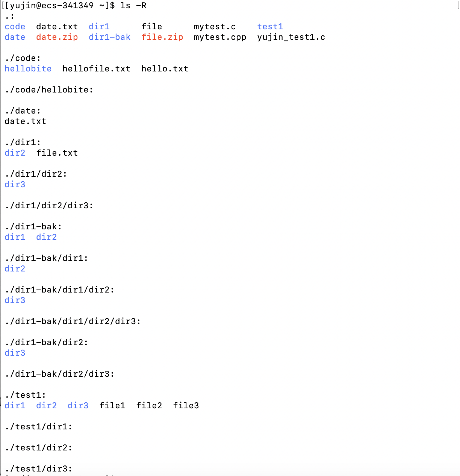Screen dimensions: 460x476
Task: Click the 'file2' entry under test1
Action: click(x=149, y=406)
